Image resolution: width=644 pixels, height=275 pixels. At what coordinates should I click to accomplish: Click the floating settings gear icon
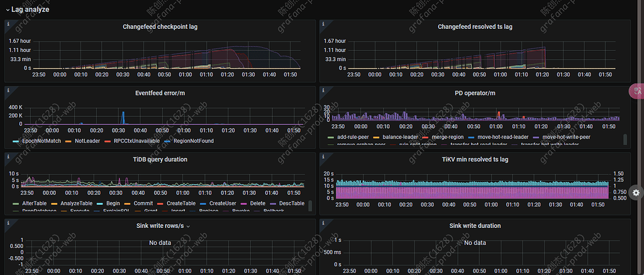click(636, 192)
